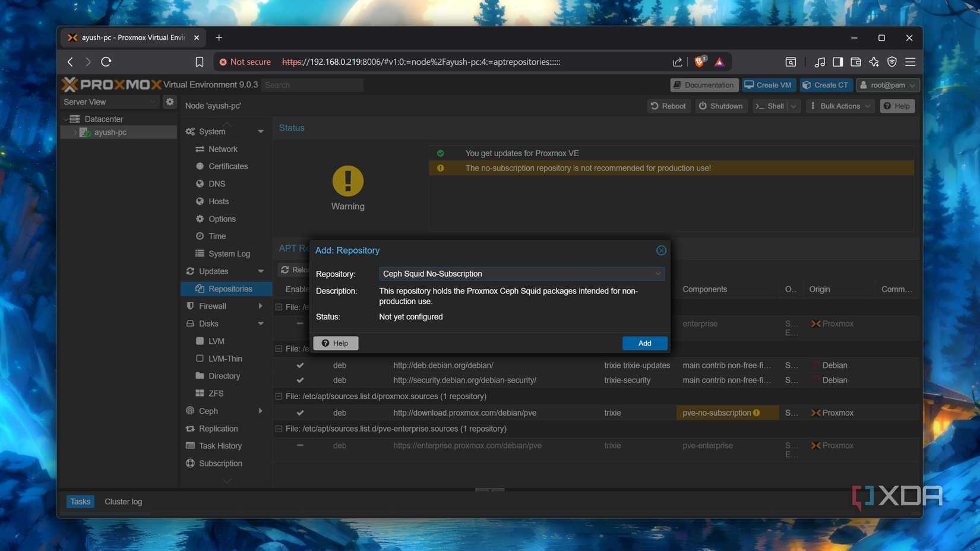Collapse the pve-enterprise.sources file group

tap(279, 429)
